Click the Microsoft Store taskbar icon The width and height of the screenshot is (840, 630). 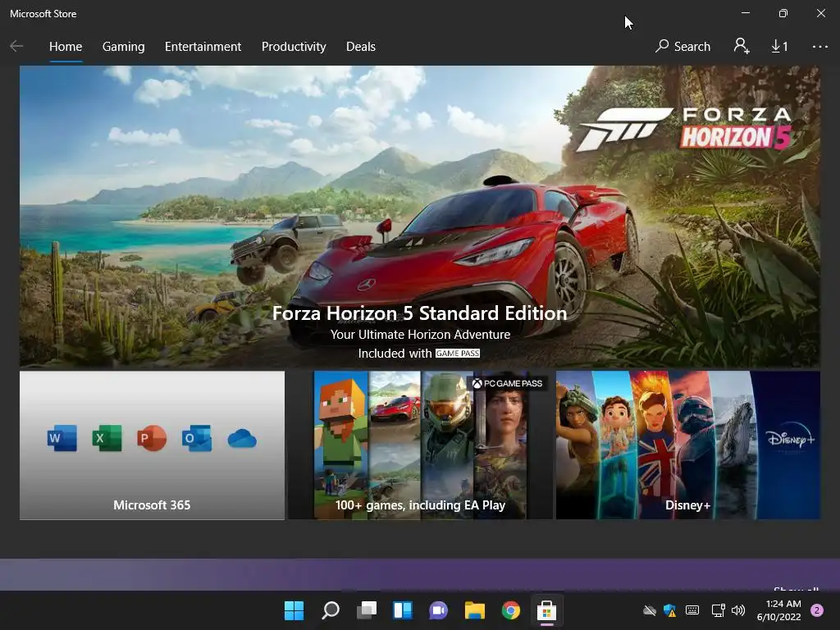tap(546, 610)
